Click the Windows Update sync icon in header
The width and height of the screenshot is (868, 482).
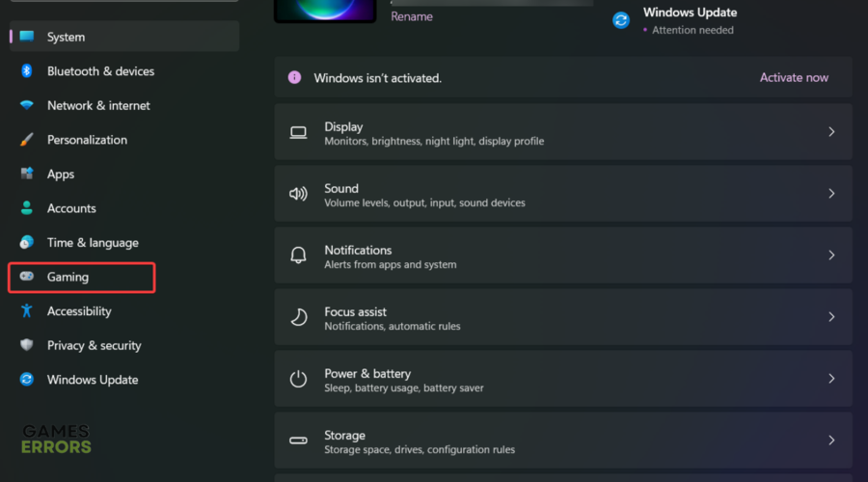(621, 20)
